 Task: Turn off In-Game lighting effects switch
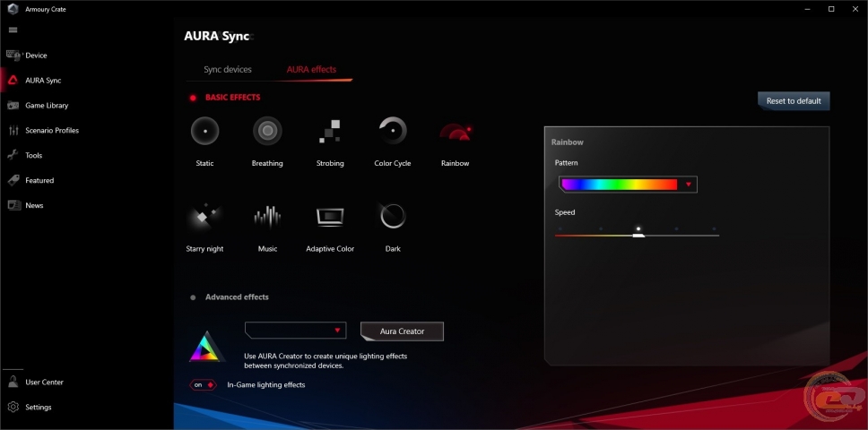tap(204, 384)
